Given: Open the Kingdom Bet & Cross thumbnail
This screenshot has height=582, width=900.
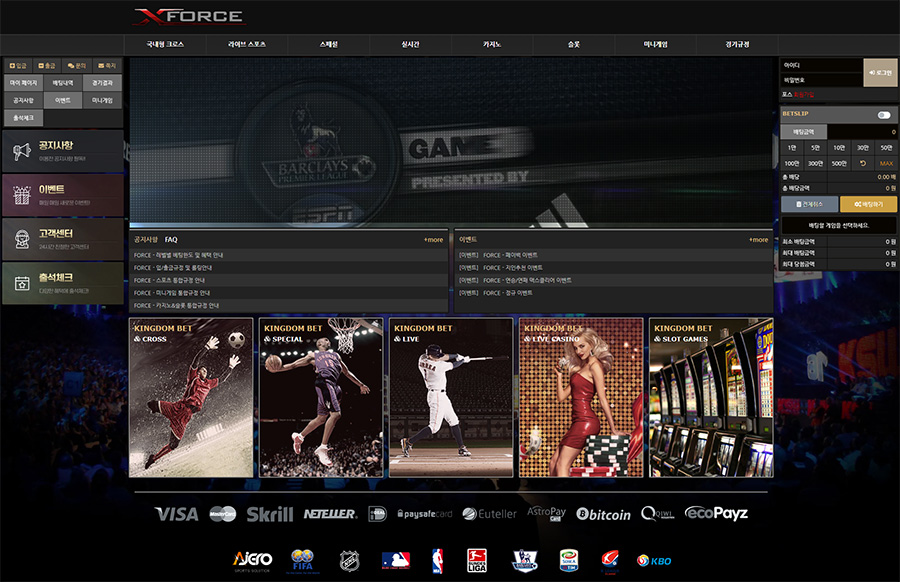Looking at the screenshot, I should tap(191, 397).
